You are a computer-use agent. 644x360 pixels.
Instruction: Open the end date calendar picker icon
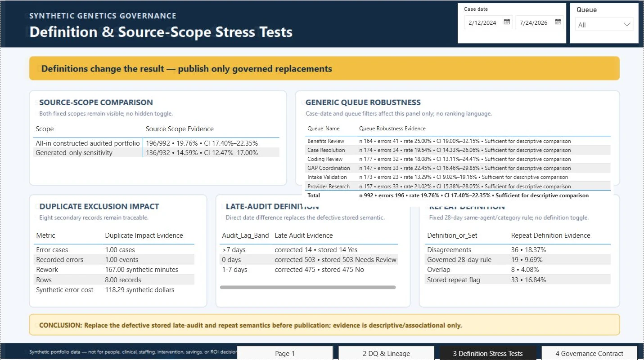click(558, 22)
